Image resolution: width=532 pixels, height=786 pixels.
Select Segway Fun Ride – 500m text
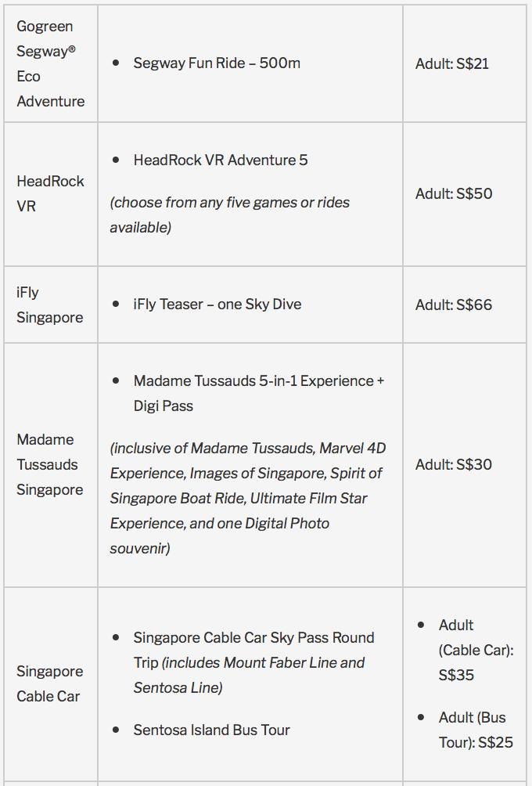pyautogui.click(x=217, y=63)
